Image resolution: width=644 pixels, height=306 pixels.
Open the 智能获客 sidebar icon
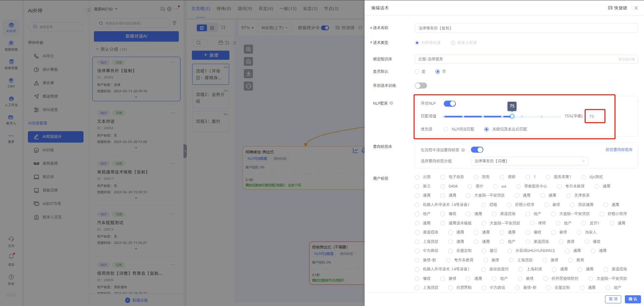(11, 46)
